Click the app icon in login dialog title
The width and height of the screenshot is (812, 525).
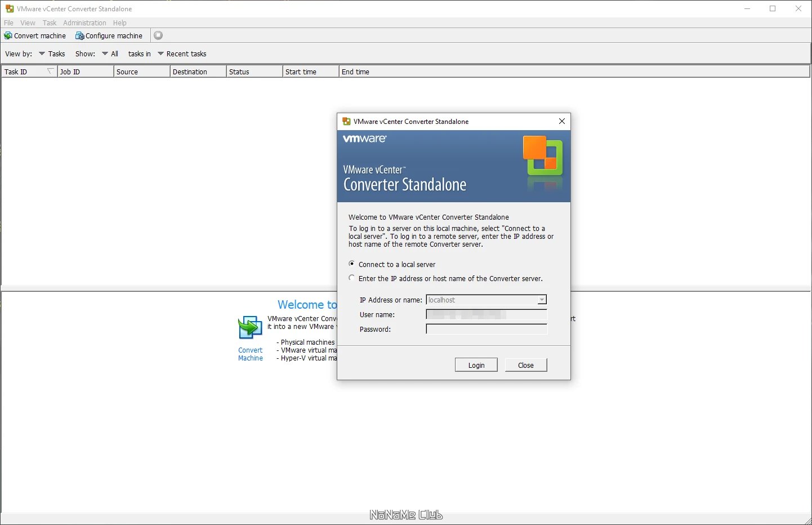click(346, 121)
